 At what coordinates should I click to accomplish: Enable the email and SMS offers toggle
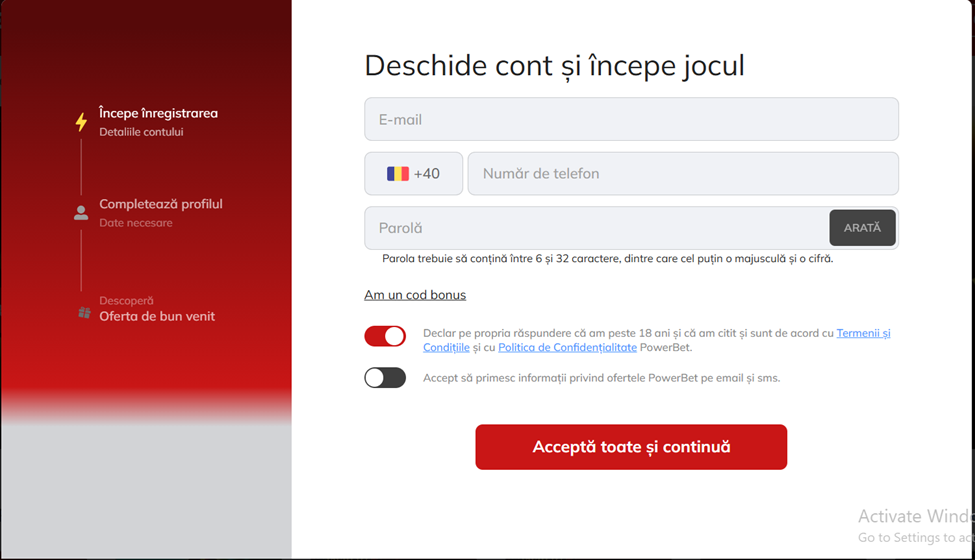385,378
